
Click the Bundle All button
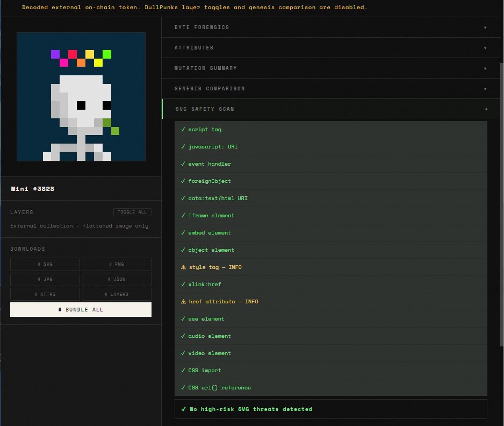click(x=81, y=309)
